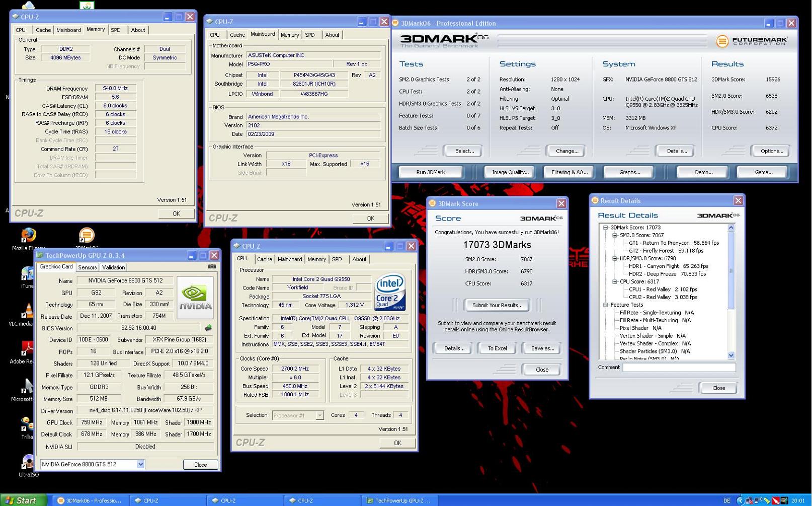This screenshot has width=812, height=506.
Task: Click Graphs... button in 3DMark06
Action: pyautogui.click(x=629, y=172)
